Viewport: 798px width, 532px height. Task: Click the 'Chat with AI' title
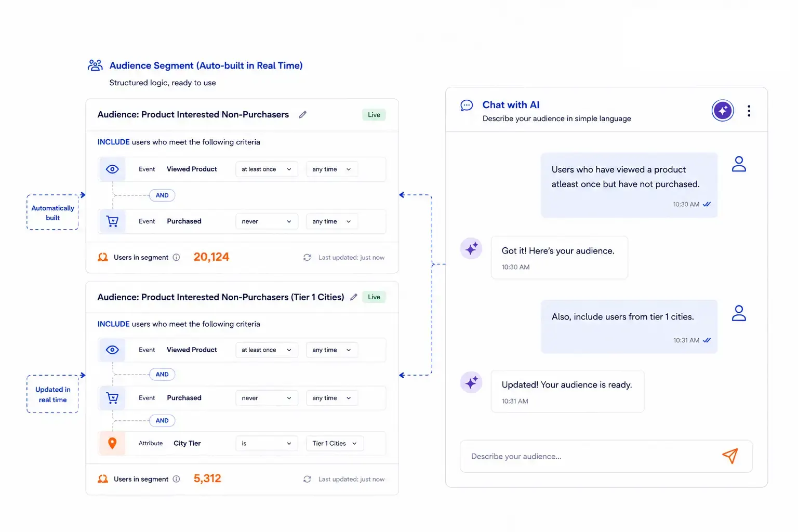click(511, 105)
